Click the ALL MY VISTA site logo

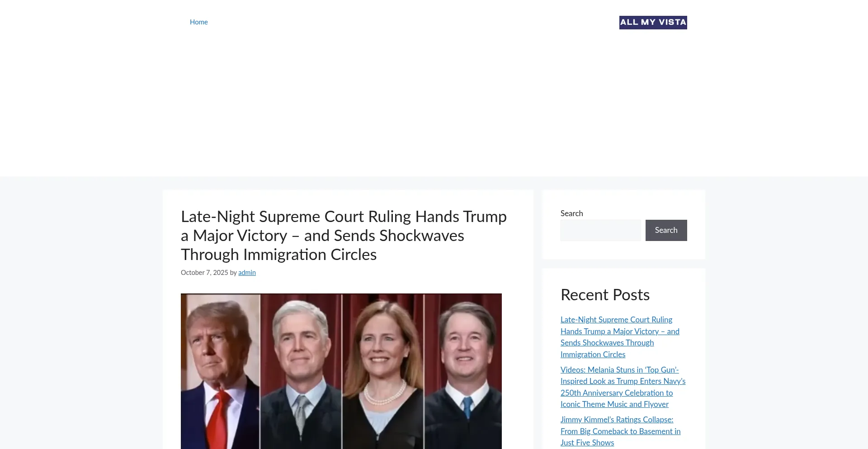(653, 23)
